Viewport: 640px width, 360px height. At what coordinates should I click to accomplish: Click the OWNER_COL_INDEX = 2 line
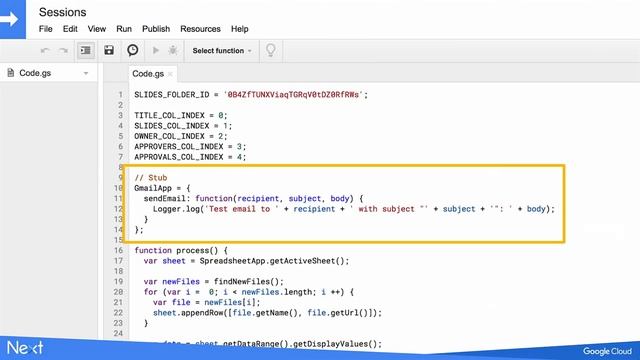click(180, 136)
